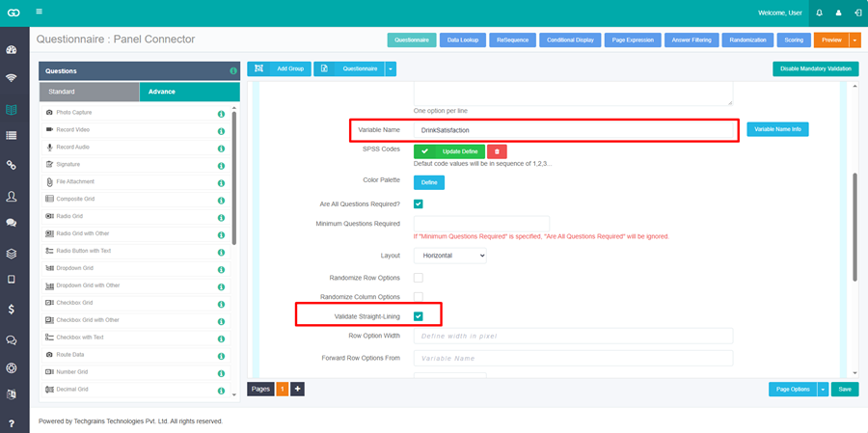The width and height of the screenshot is (868, 433).
Task: Toggle the Validate Straight-Lining checkbox
Action: click(x=419, y=316)
